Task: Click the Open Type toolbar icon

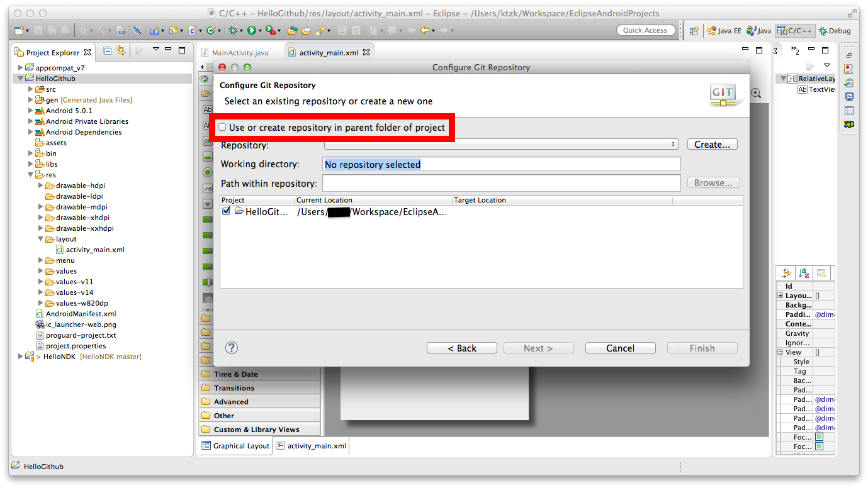Action: (292, 30)
